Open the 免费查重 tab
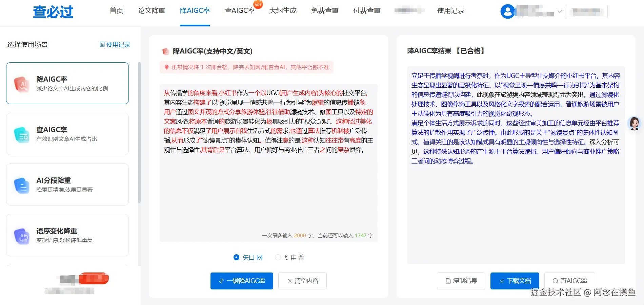Image resolution: width=644 pixels, height=305 pixels. (325, 10)
